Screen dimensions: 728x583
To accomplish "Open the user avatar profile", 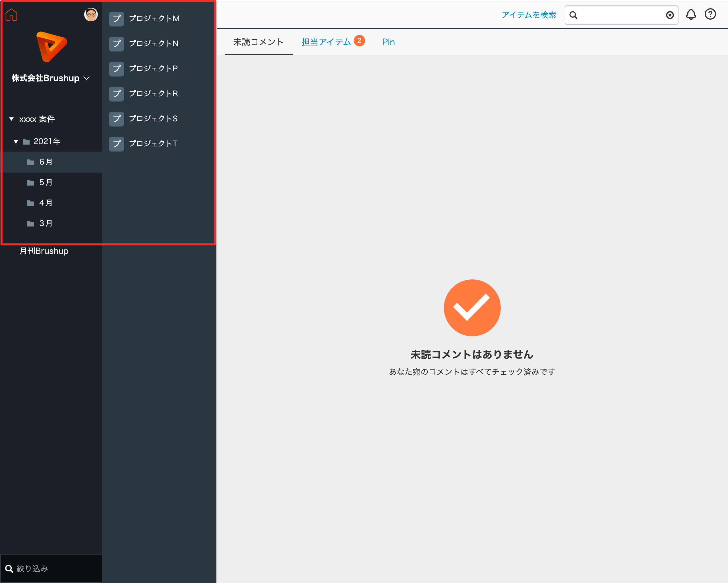I will (x=90, y=14).
